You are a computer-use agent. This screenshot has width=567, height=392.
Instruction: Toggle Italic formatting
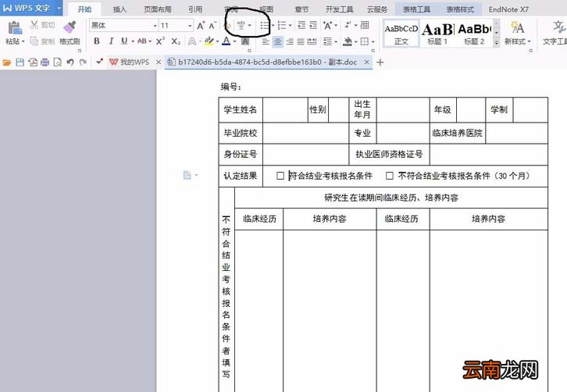pos(111,41)
